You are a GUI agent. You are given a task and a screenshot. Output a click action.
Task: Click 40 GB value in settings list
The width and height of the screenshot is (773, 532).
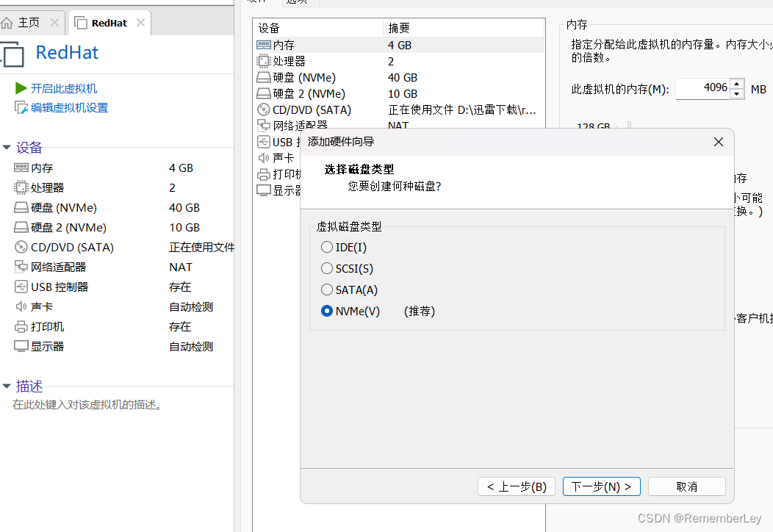click(x=403, y=77)
